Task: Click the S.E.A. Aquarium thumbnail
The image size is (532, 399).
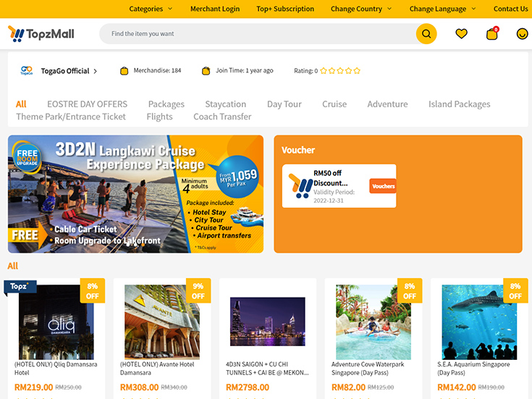Action: pyautogui.click(x=479, y=322)
